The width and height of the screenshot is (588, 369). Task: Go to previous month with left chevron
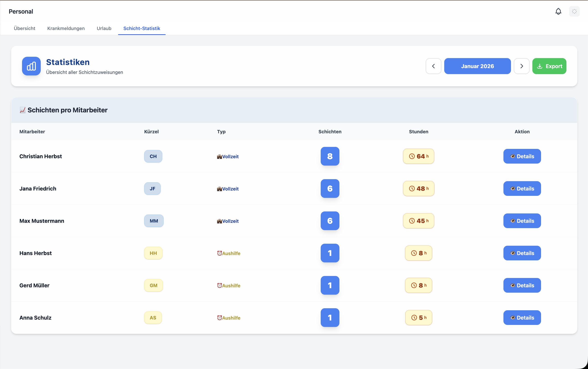click(433, 66)
